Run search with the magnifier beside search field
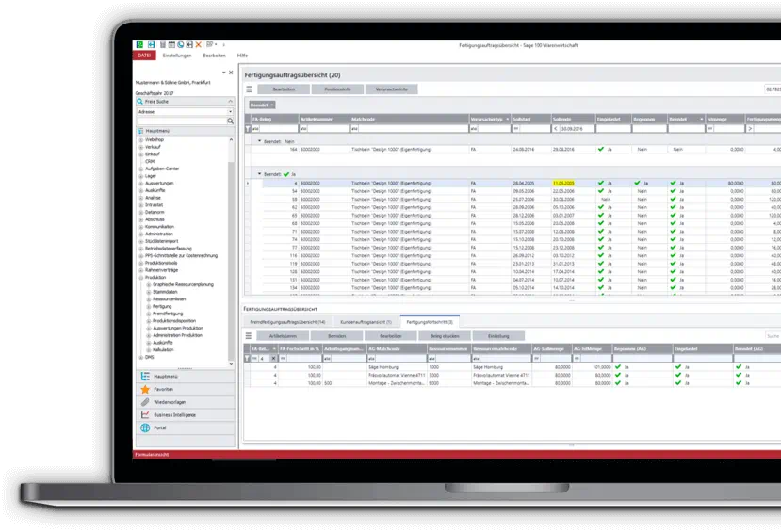 click(230, 121)
